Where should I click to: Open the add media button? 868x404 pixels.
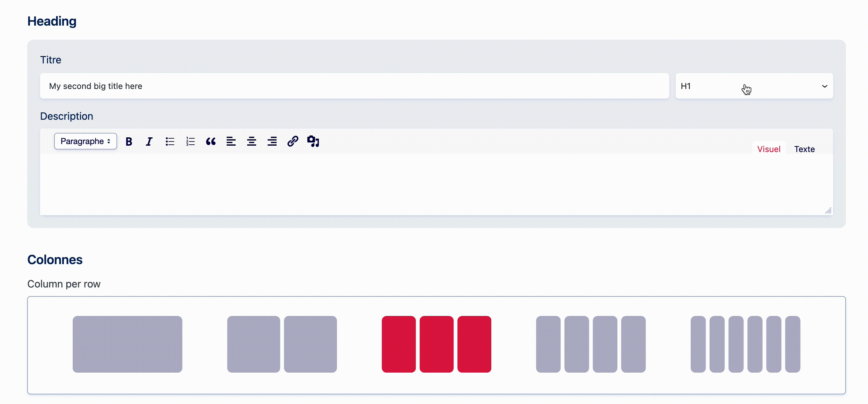[x=313, y=141]
